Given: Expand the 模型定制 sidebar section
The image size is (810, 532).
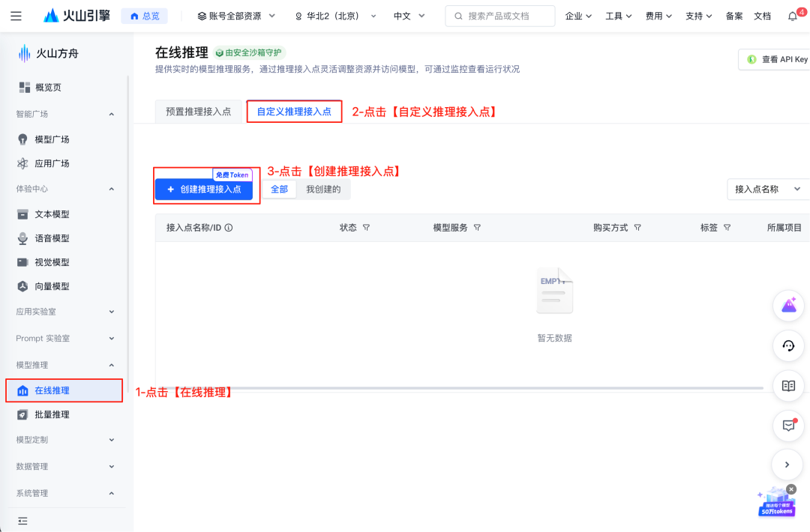Looking at the screenshot, I should 64,440.
